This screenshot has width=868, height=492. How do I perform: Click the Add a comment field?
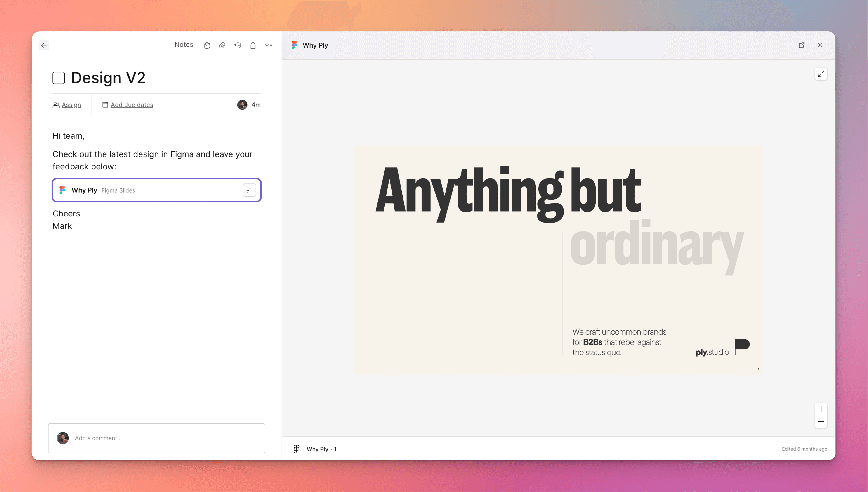[157, 438]
